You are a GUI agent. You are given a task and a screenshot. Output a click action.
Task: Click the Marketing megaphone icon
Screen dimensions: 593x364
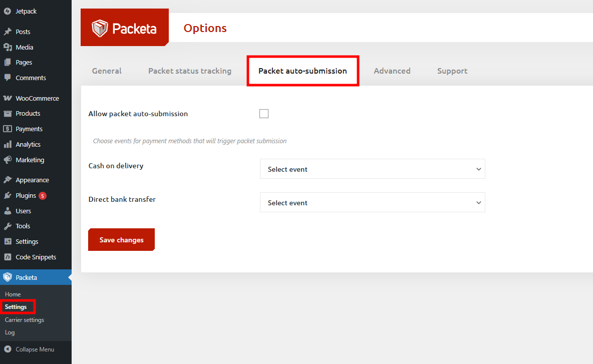coord(8,160)
